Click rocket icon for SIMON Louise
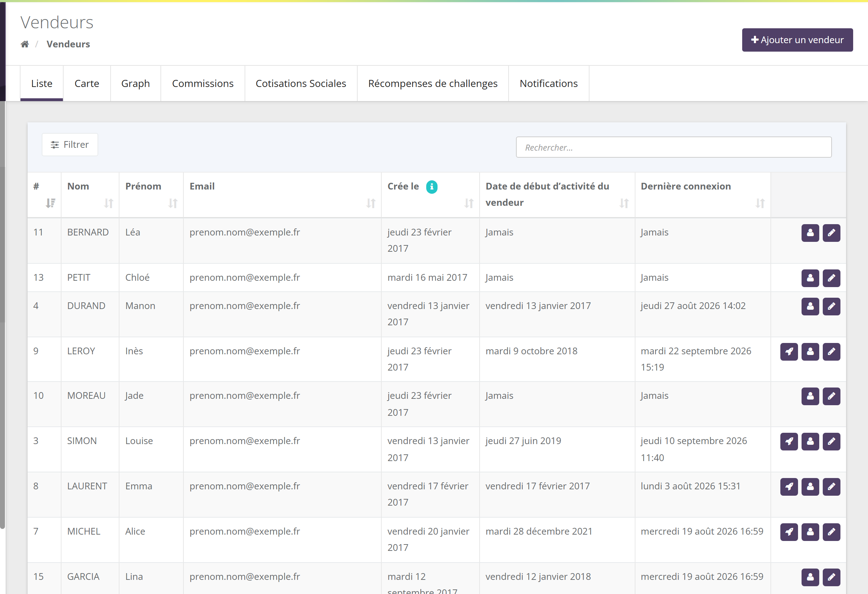The image size is (868, 594). click(x=789, y=442)
